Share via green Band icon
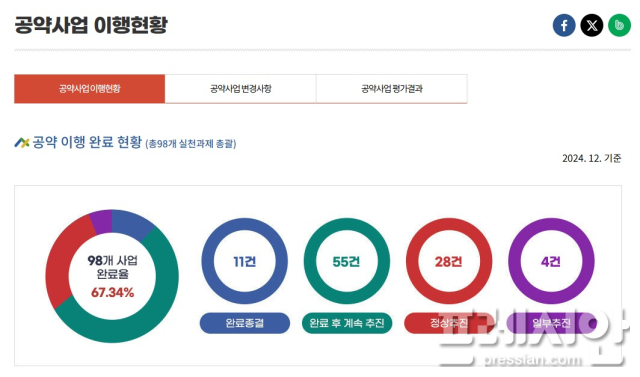Screen dimensions: 640x377 coord(620,25)
